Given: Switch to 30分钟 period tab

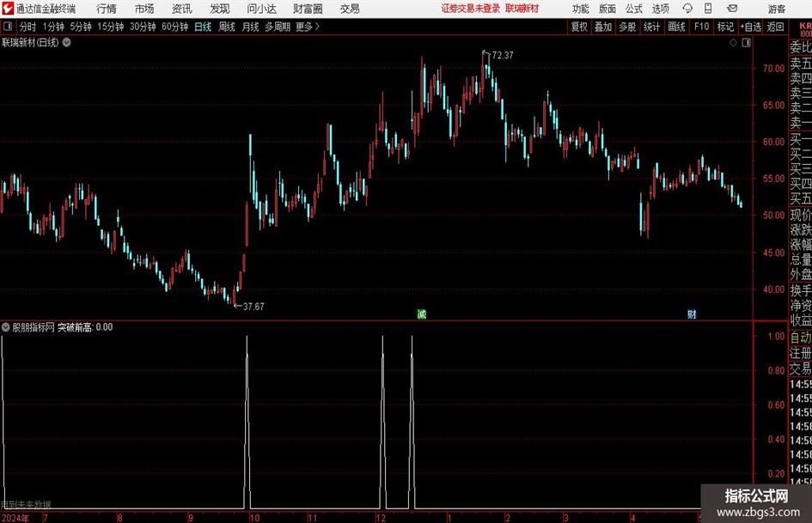Looking at the screenshot, I should click(x=143, y=27).
